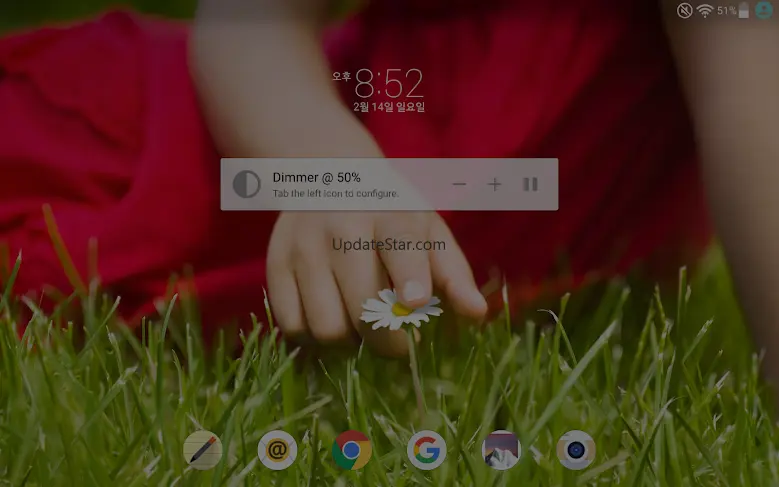Screen dimensions: 779x487
Task: Tap the muted sound status icon
Action: tap(685, 10)
